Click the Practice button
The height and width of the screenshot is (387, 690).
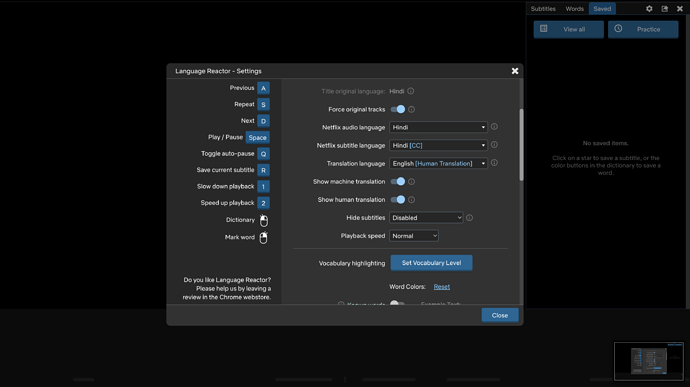[x=643, y=29]
